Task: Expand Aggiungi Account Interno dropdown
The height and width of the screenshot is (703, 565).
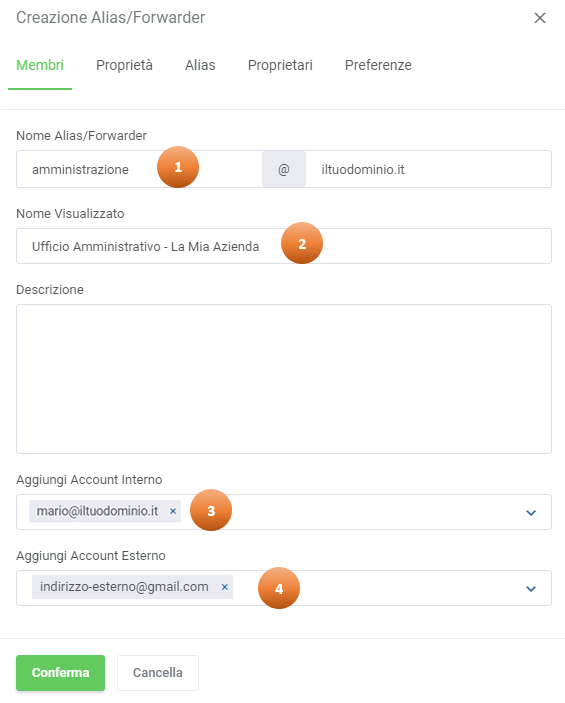Action: click(x=531, y=512)
